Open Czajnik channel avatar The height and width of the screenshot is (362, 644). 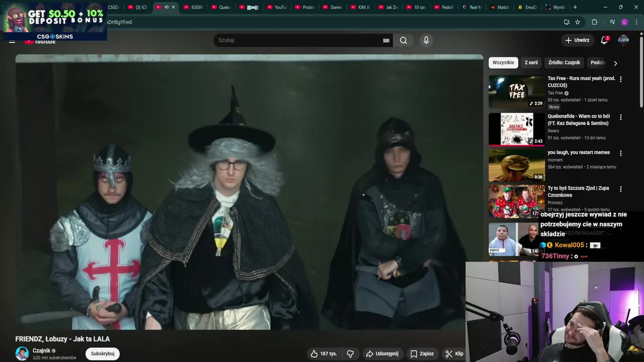(22, 353)
